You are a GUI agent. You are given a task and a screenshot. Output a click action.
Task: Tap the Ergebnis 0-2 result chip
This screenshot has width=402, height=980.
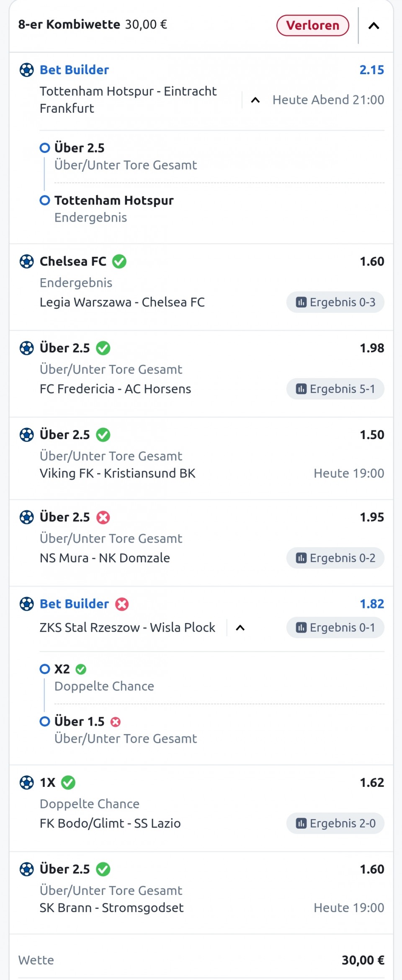(335, 558)
